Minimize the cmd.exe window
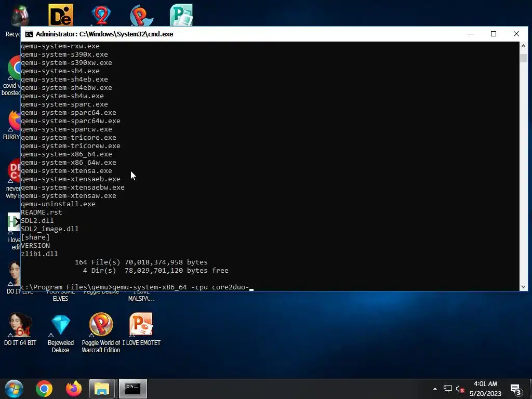Screen dimensions: 532x399 coord(471,34)
